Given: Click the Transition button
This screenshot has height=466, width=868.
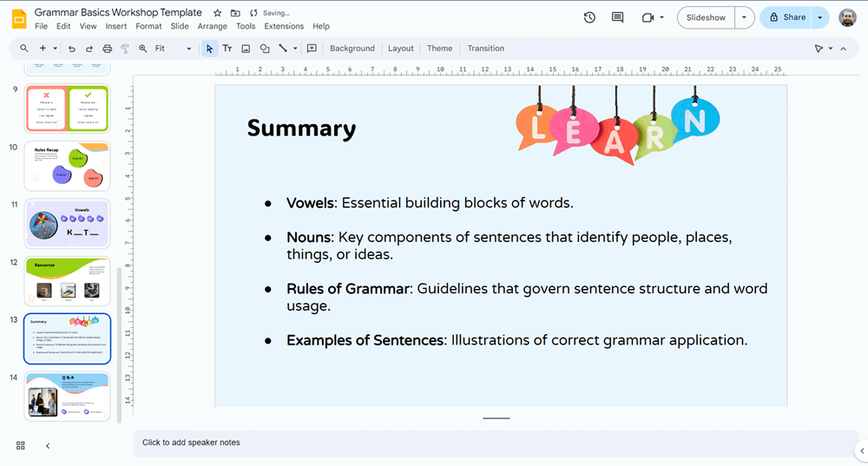Looking at the screenshot, I should tap(485, 49).
